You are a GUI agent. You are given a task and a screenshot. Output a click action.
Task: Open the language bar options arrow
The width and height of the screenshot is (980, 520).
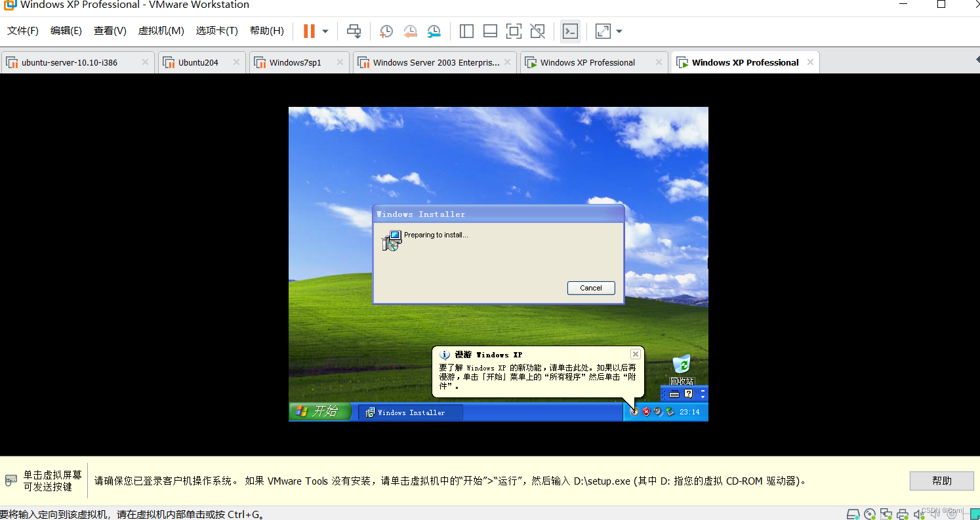703,397
